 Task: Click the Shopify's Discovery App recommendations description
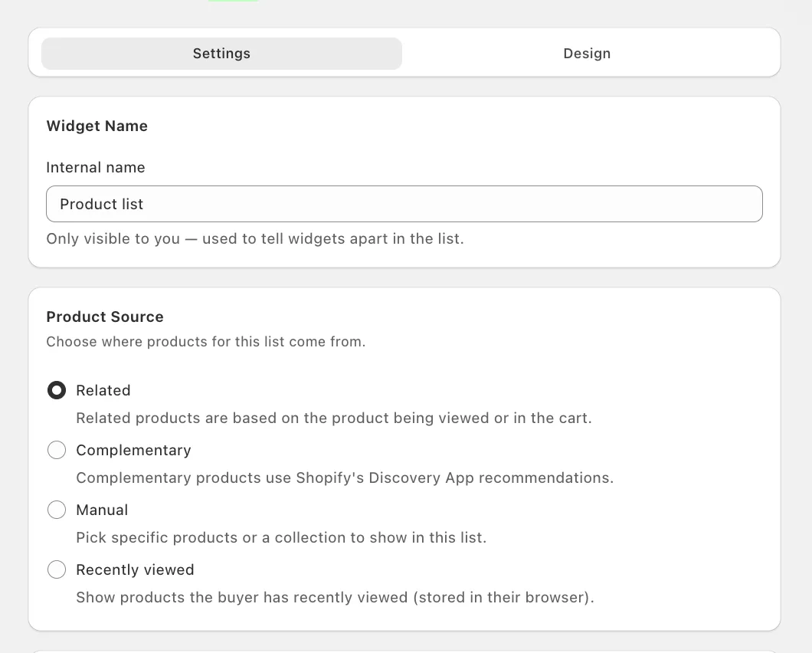(x=345, y=477)
